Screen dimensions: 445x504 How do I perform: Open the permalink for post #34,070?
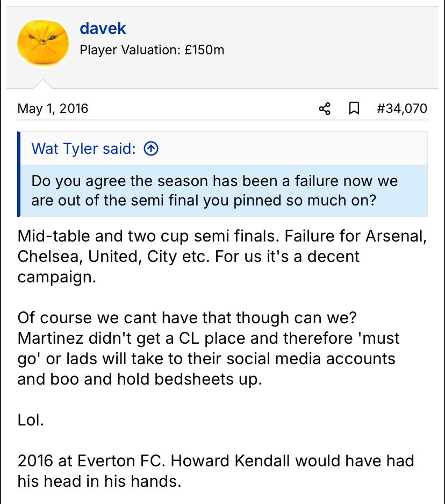click(402, 109)
